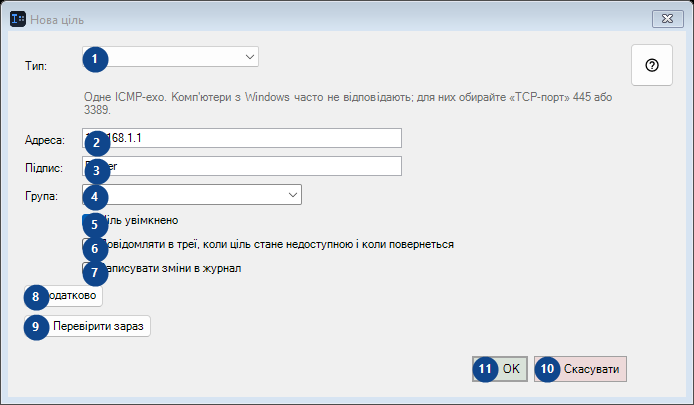Click the Скасувати button
This screenshot has height=405, width=694.
coord(580,369)
